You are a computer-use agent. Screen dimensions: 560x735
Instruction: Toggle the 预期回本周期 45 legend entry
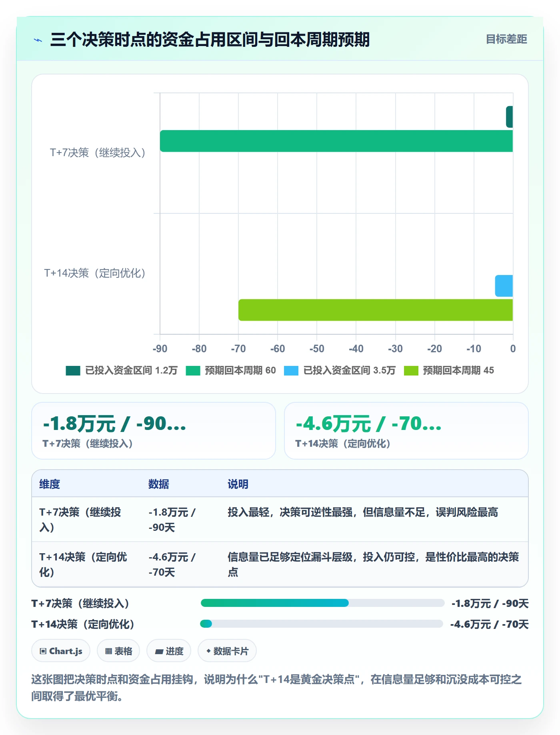click(x=449, y=370)
